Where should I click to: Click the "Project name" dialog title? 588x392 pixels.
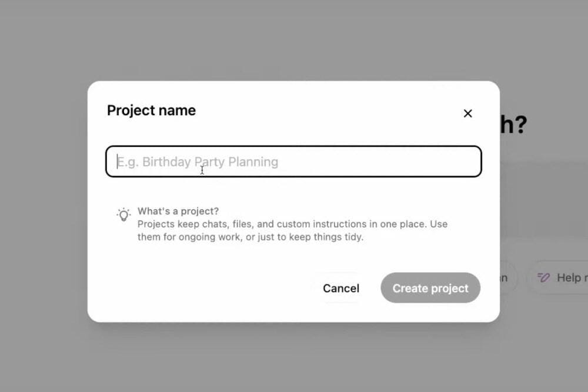pos(151,110)
